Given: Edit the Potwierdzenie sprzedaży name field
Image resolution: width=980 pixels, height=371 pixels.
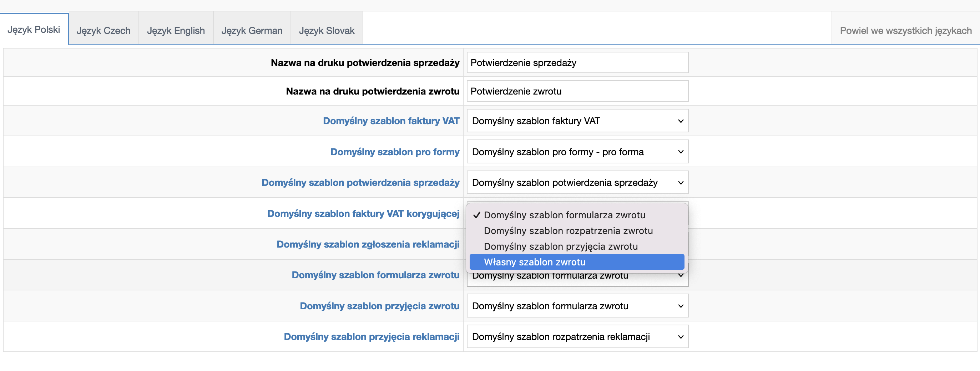Looking at the screenshot, I should click(577, 62).
